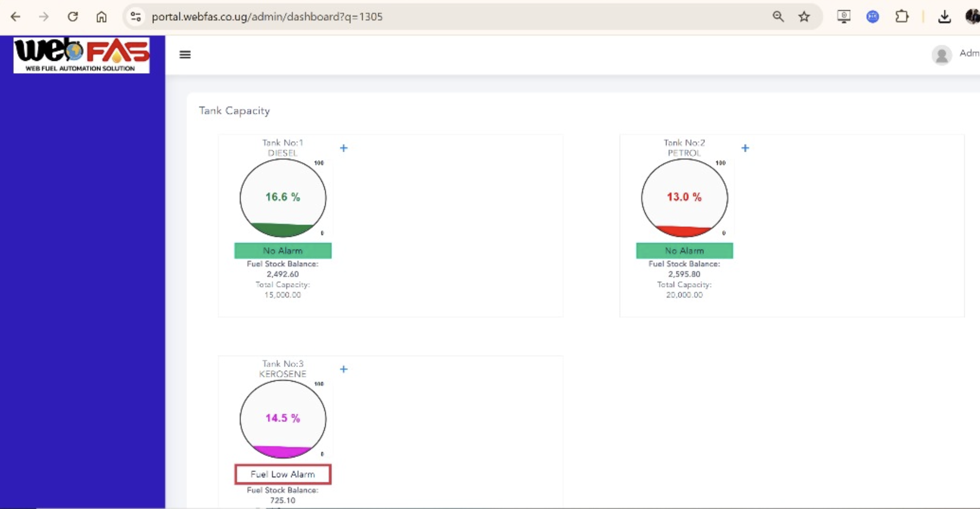Click the Fuel Low Alarm indicator on KEROSENE
Viewport: 980px width, 509px height.
coord(283,474)
